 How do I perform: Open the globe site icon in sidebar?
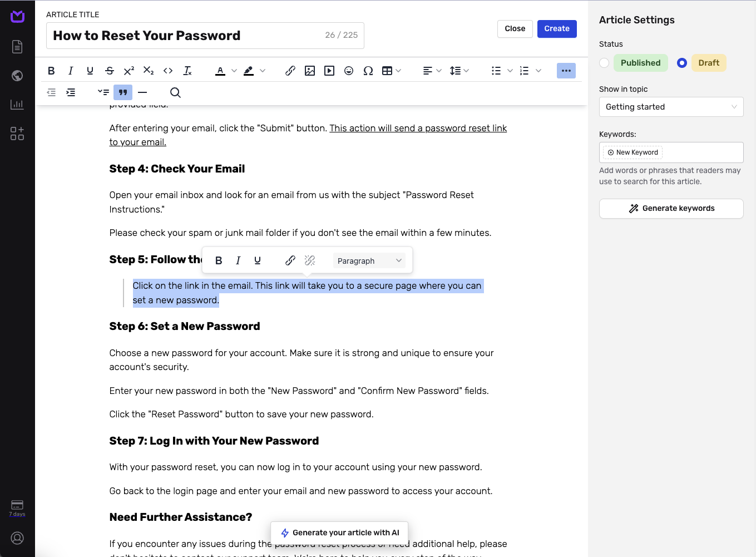(x=17, y=76)
